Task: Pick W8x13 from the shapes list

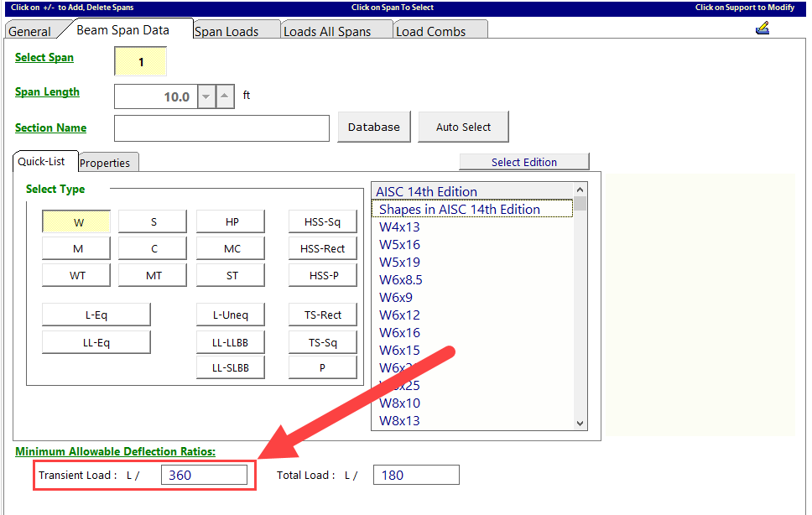Action: click(472, 421)
